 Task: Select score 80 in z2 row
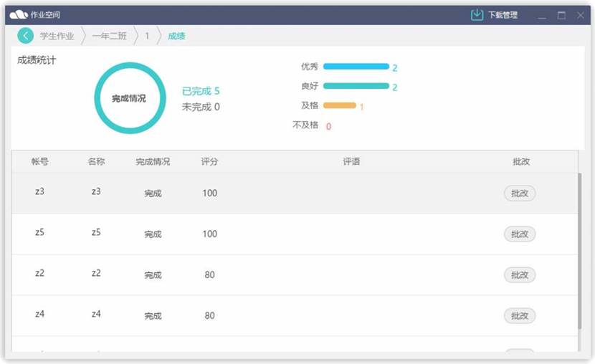[x=210, y=275]
